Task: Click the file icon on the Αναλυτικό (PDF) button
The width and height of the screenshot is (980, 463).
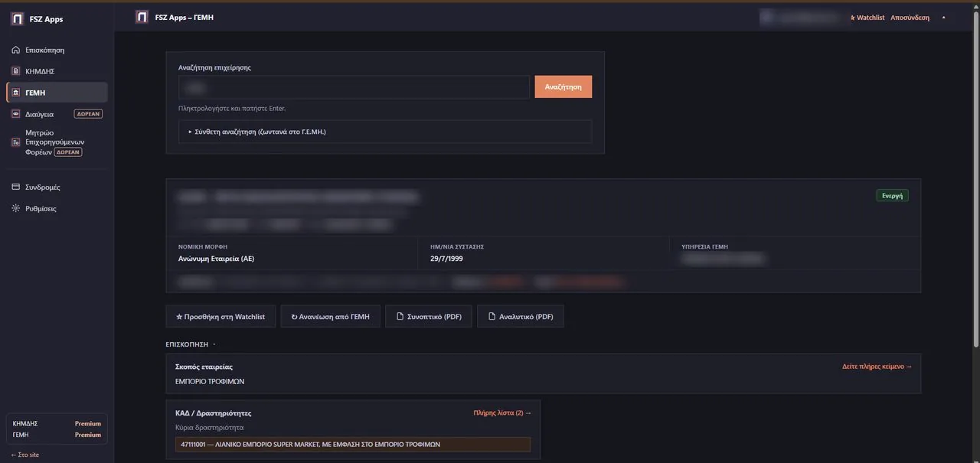Action: (492, 317)
